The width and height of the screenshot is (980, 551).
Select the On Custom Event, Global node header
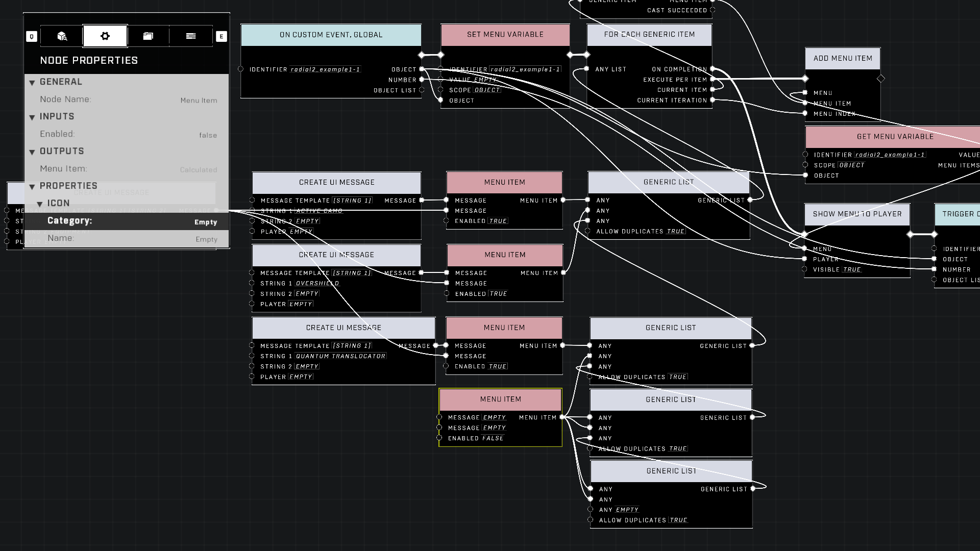point(331,35)
